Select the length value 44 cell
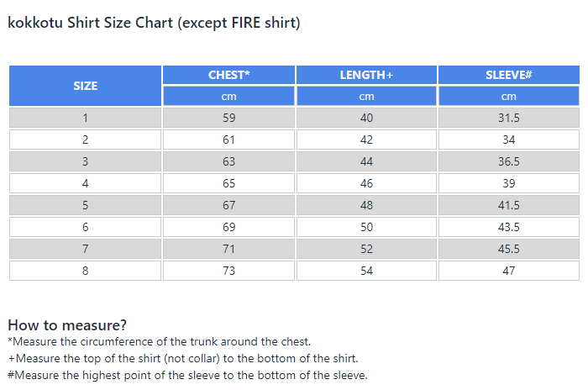588x390 pixels. click(366, 161)
